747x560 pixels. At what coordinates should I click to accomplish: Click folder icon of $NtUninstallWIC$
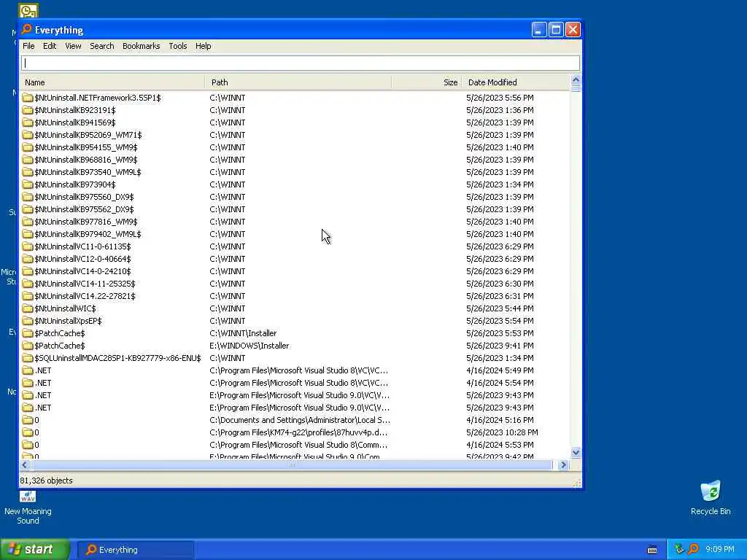tap(28, 308)
